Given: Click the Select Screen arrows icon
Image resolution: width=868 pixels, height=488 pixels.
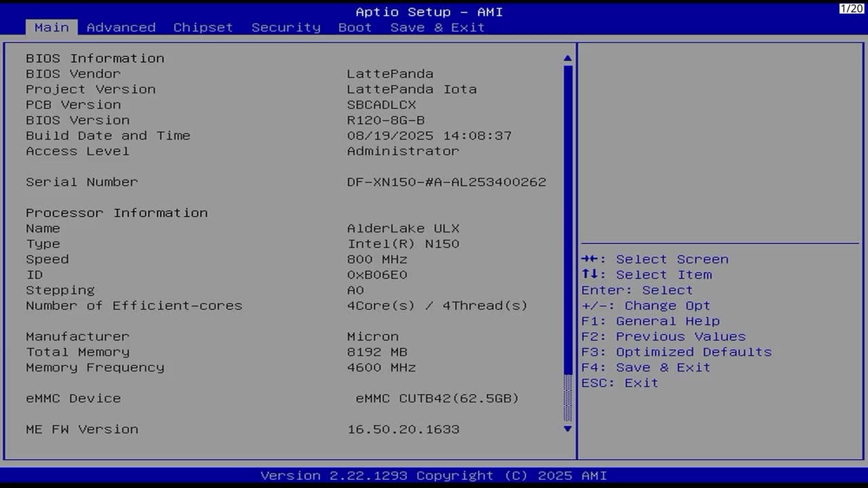Looking at the screenshot, I should [589, 259].
